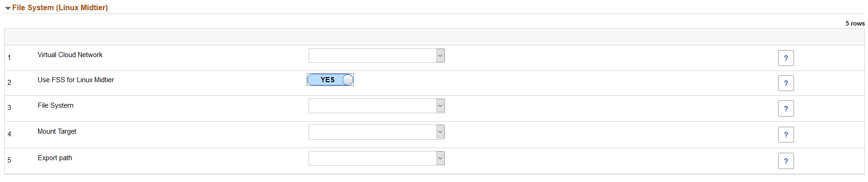Collapse section using the triangle arrow
Image resolution: width=868 pixels, height=182 pixels.
coord(8,8)
